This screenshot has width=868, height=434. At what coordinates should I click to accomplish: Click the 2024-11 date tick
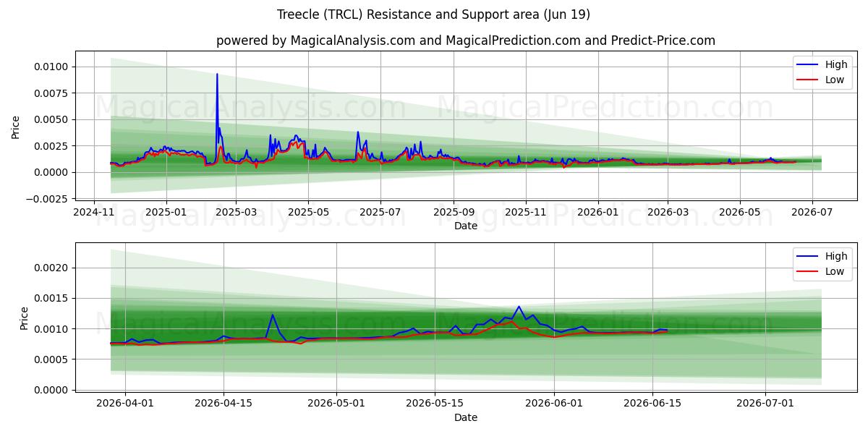(x=95, y=213)
